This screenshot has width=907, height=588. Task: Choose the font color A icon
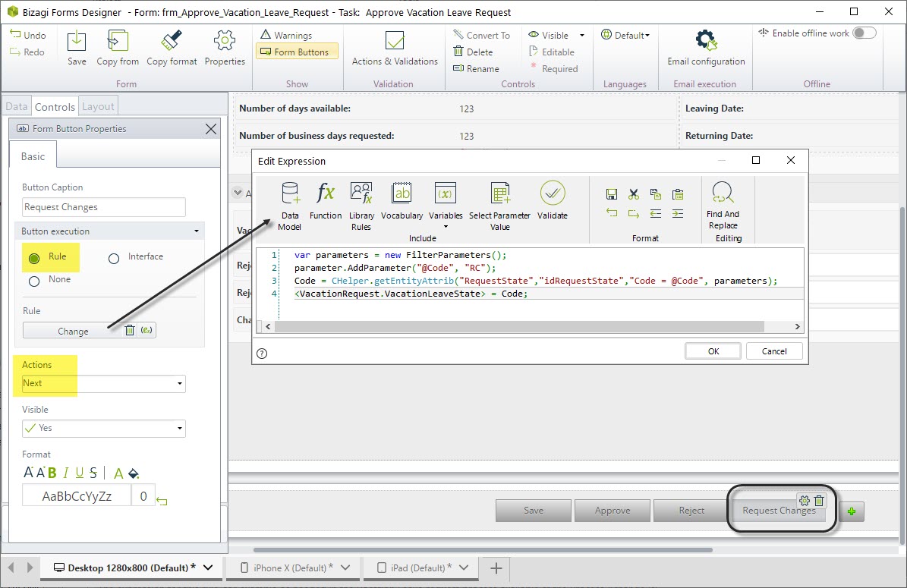pyautogui.click(x=118, y=473)
